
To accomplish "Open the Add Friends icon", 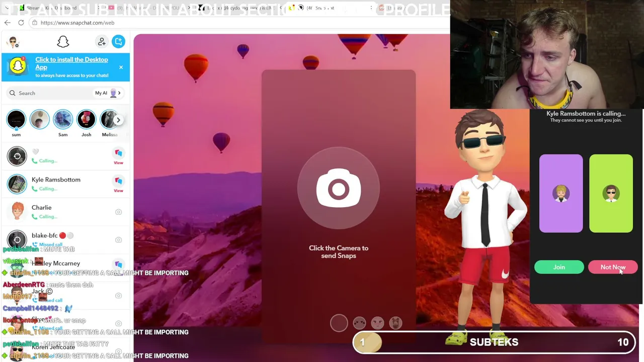I will click(x=102, y=42).
